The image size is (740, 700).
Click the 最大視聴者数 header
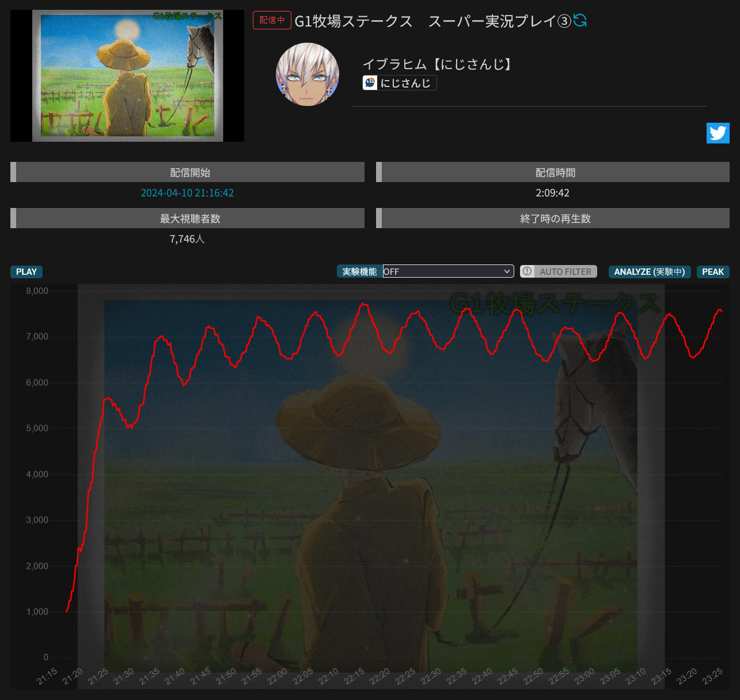[187, 218]
